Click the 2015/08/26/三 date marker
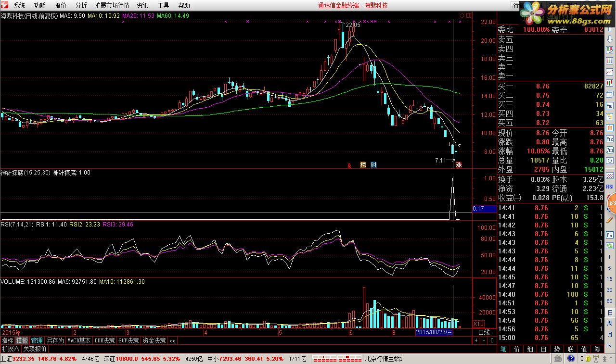This screenshot has width=616, height=364. click(x=435, y=332)
